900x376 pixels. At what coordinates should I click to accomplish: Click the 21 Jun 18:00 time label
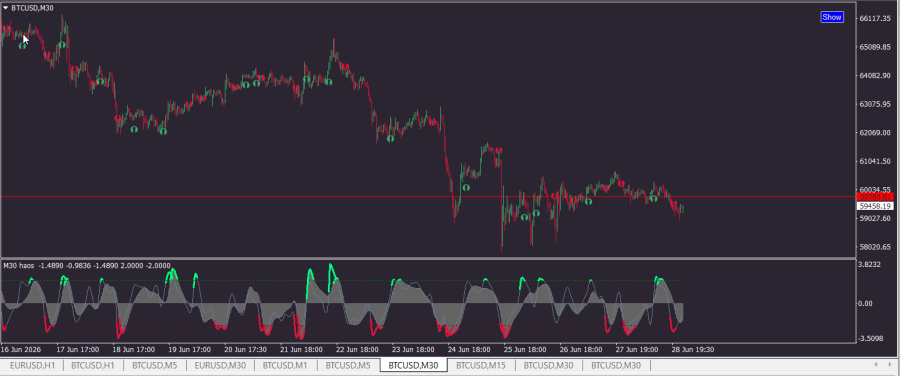(301, 349)
